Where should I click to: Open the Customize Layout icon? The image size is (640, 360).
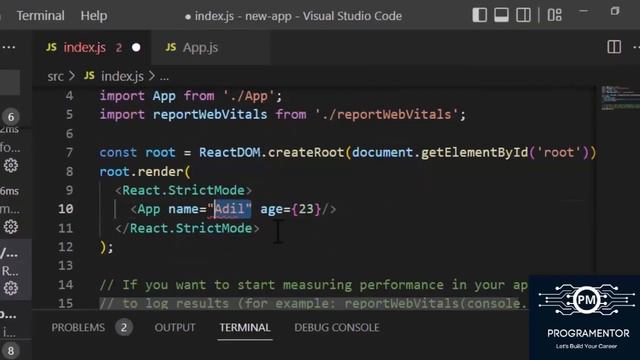[x=554, y=15]
